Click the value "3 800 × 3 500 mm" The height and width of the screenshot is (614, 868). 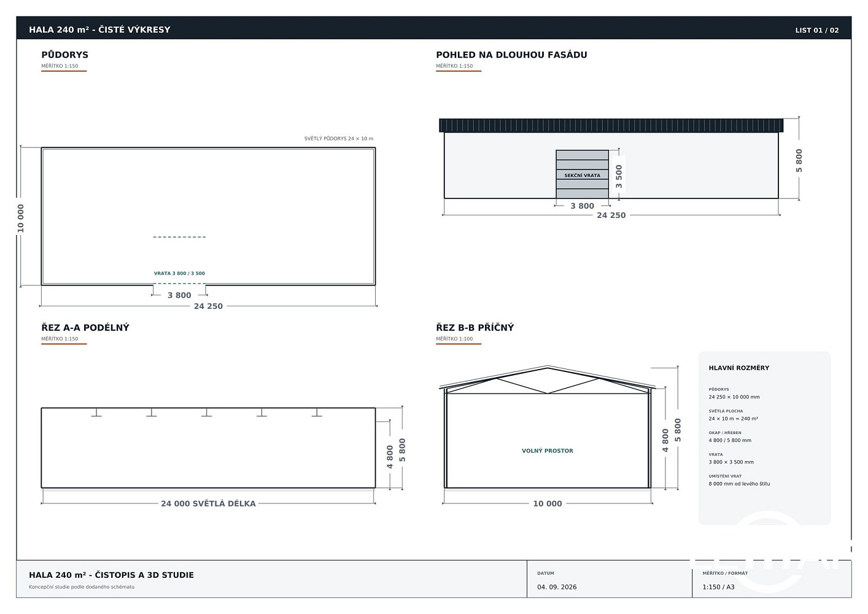point(731,462)
